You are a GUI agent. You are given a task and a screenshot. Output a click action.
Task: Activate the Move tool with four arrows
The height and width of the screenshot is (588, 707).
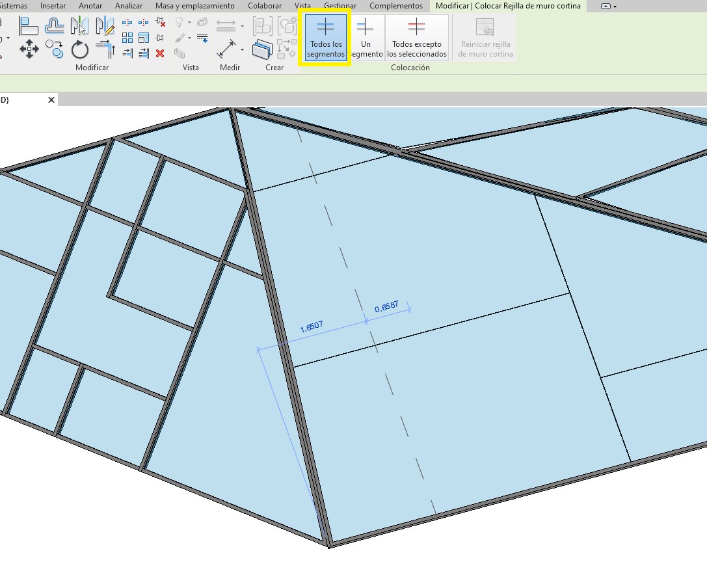(29, 49)
